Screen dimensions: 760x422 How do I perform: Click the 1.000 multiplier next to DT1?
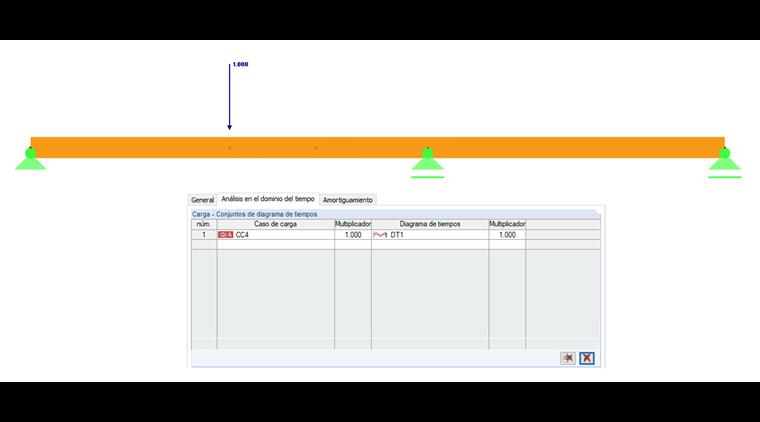507,235
